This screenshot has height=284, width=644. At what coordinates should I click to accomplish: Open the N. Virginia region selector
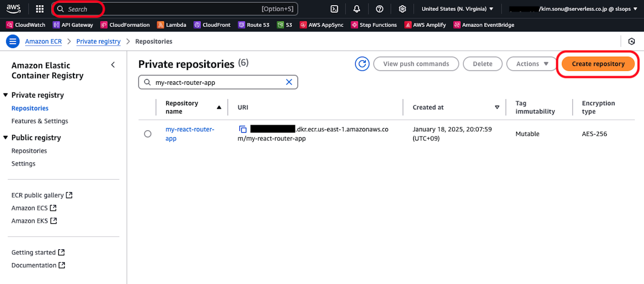[457, 9]
